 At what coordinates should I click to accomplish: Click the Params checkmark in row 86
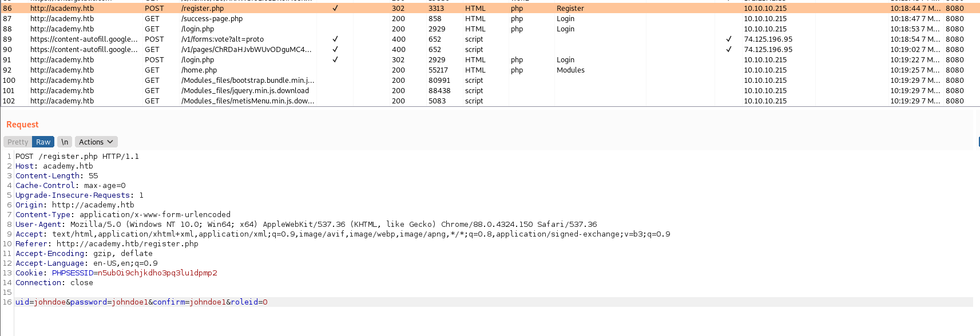335,9
